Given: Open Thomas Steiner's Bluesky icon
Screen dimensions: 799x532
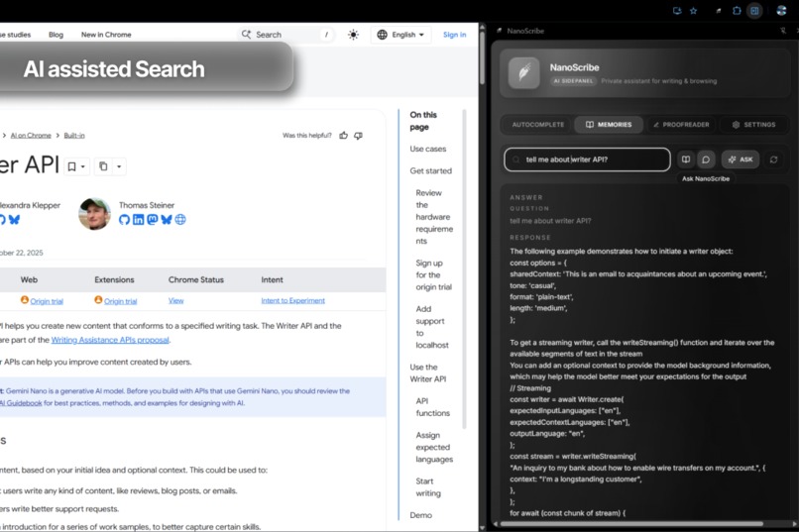Looking at the screenshot, I should (167, 219).
